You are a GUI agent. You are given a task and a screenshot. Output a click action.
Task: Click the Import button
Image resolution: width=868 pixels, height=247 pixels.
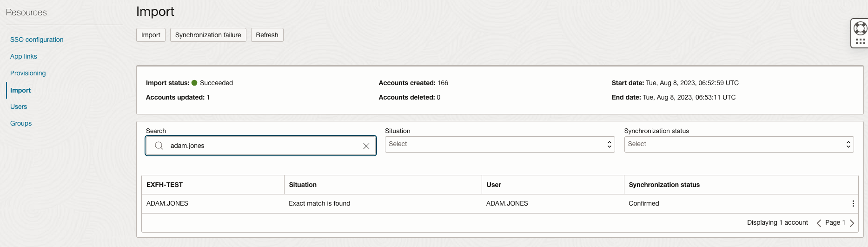(x=151, y=35)
